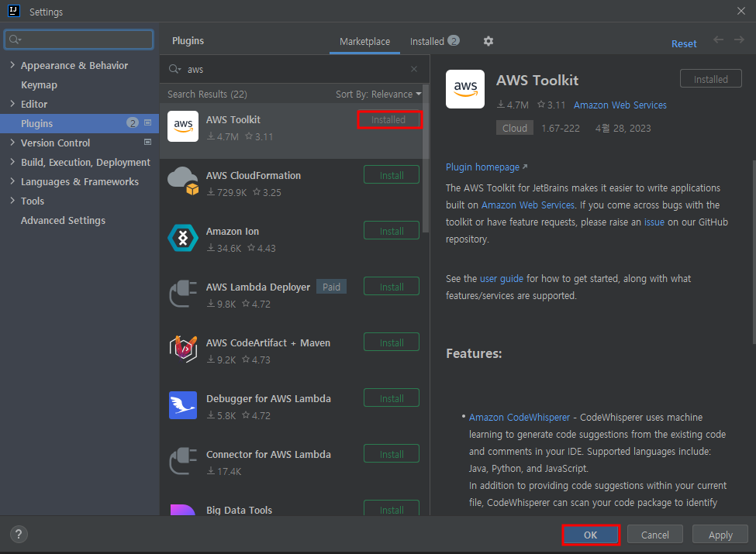The height and width of the screenshot is (554, 756).
Task: Click the IntelliJ logo in title bar
Action: [13, 11]
